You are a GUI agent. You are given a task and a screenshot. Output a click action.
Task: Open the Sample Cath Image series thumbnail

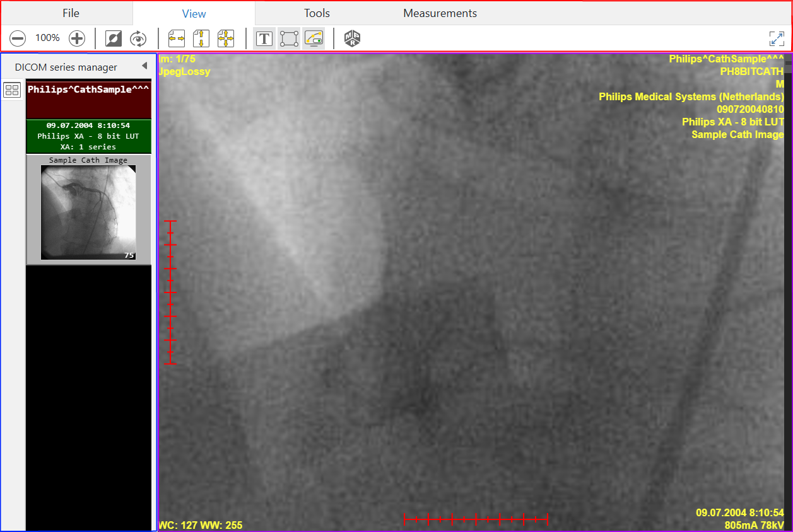coord(88,209)
